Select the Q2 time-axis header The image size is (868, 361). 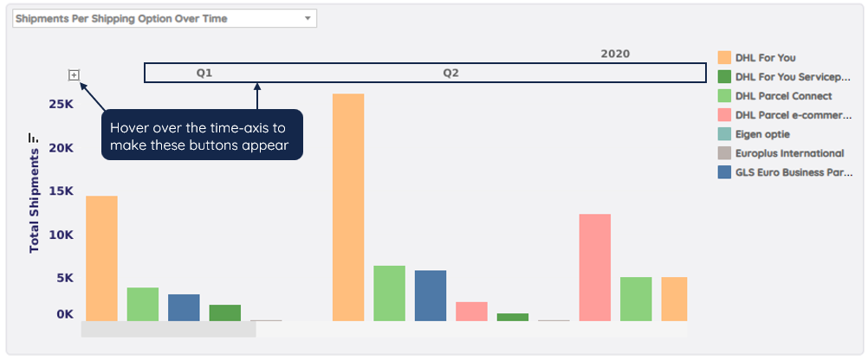(x=450, y=73)
